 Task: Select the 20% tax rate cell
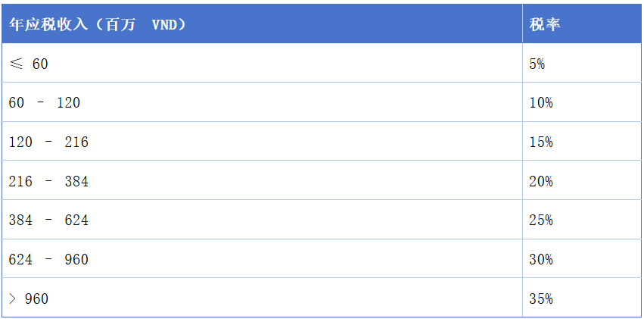click(541, 182)
